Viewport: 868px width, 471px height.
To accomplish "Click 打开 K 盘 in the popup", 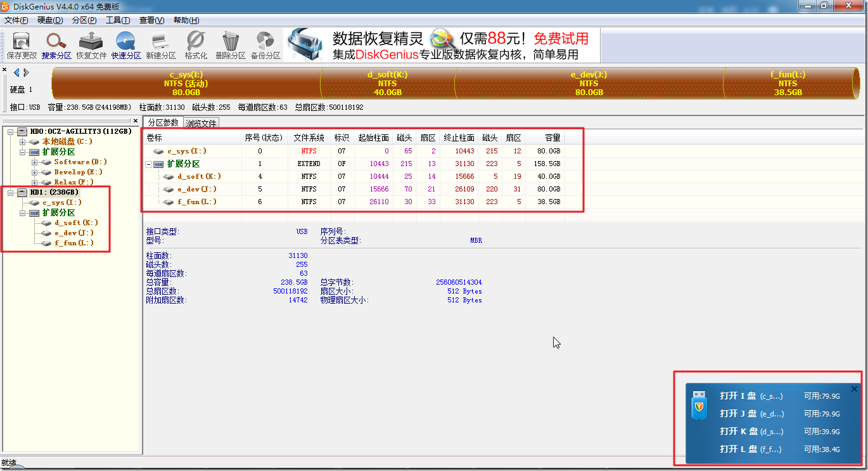I will point(751,432).
